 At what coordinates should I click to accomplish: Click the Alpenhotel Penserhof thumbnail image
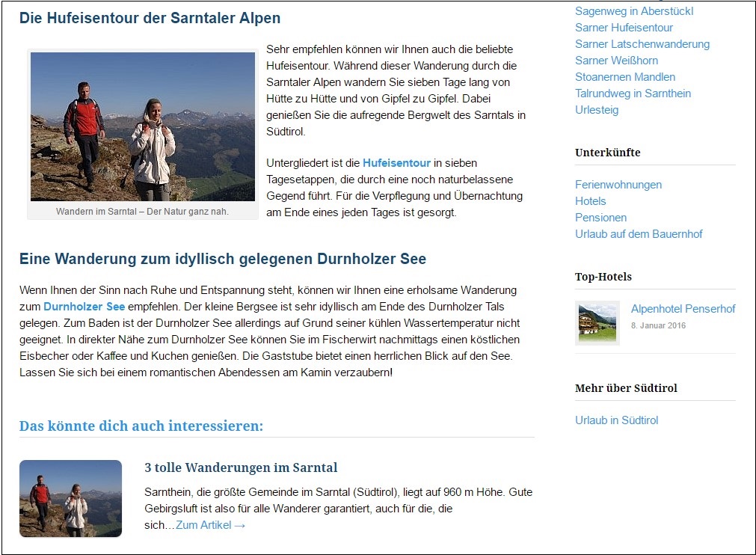pos(597,323)
